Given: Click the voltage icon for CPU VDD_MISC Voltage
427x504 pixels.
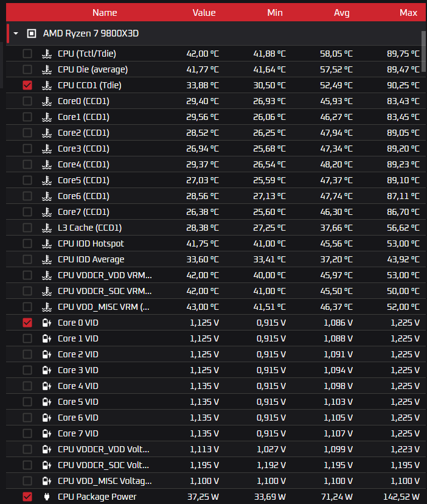Looking at the screenshot, I should 47,481.
